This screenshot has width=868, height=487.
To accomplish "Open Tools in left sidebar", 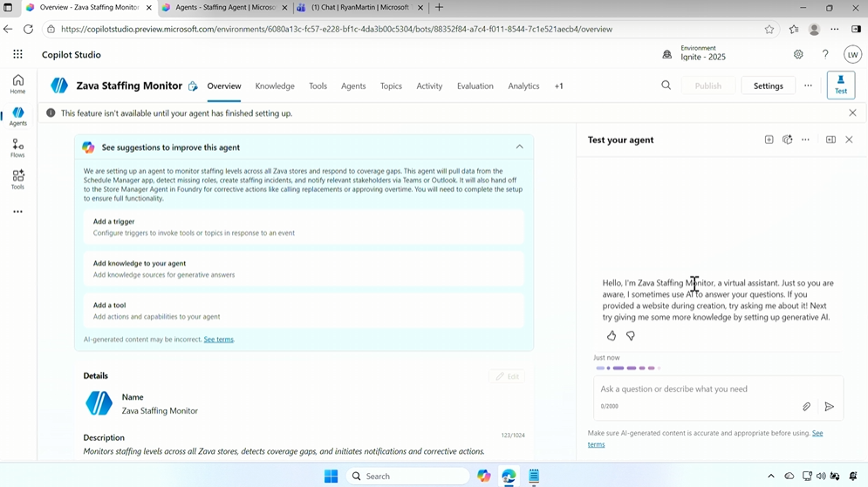I will (x=17, y=180).
